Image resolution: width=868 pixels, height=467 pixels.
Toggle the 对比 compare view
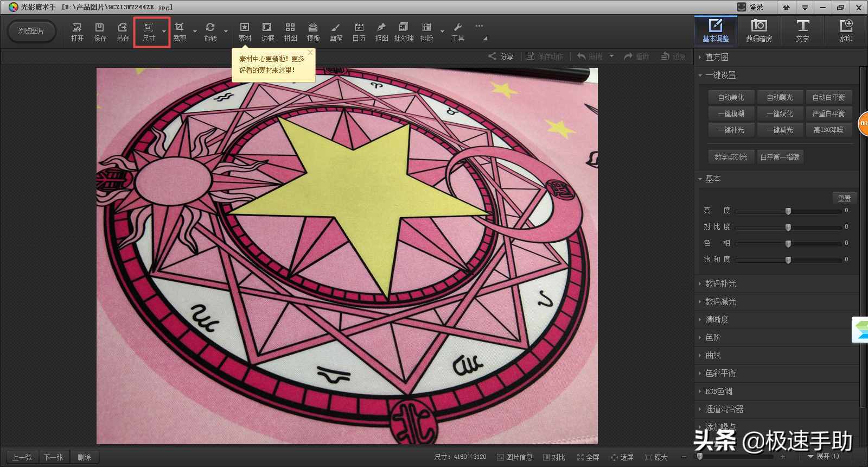pyautogui.click(x=554, y=457)
